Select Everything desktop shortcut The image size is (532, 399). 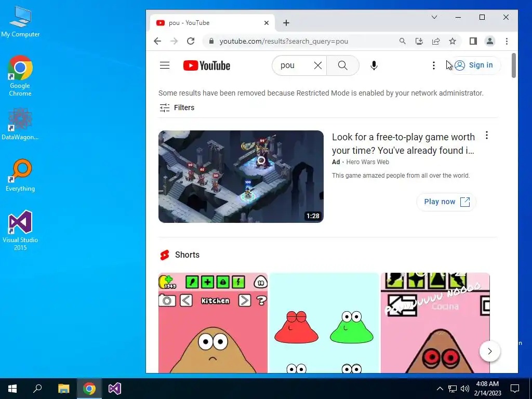tap(20, 176)
